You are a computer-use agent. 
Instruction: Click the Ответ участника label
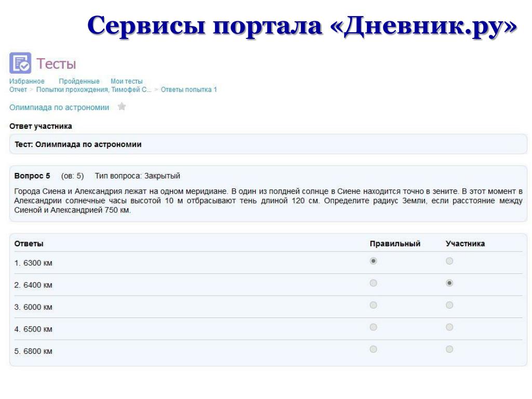(41, 126)
